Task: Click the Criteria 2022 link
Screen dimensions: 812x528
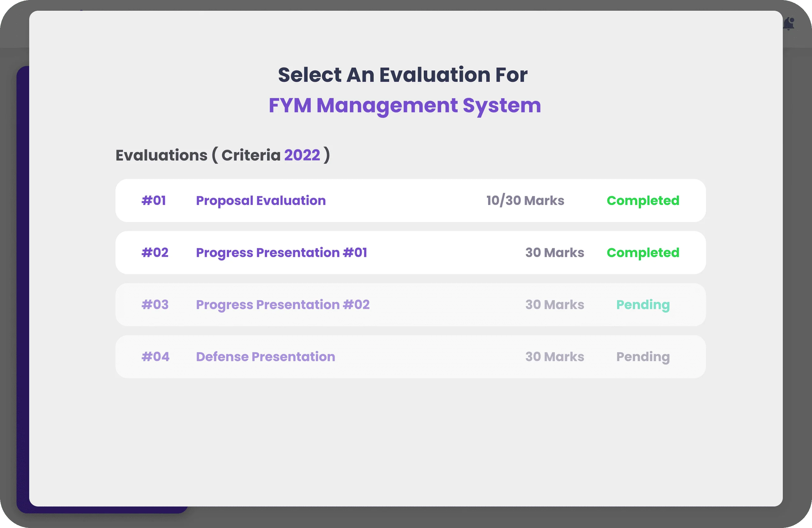Action: tap(302, 155)
